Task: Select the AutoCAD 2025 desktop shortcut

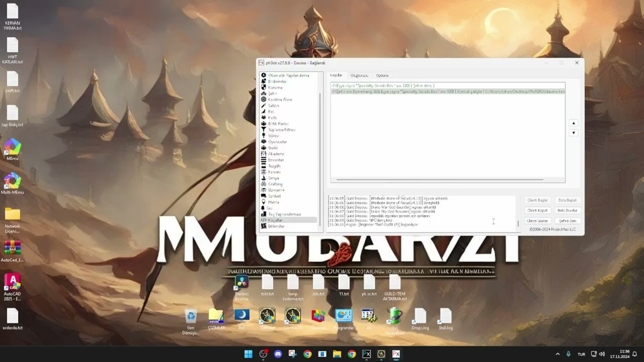Action: tap(13, 287)
